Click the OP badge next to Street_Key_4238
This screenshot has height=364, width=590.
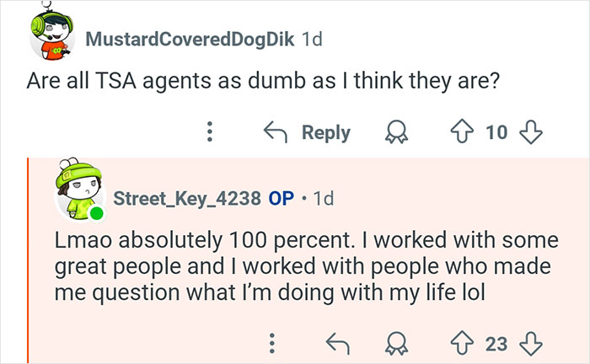(281, 199)
